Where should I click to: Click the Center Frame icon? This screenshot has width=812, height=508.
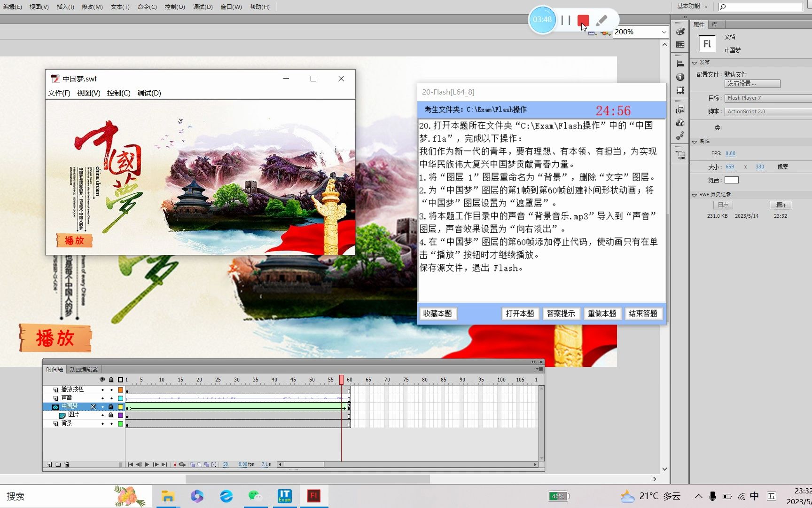[x=175, y=465]
